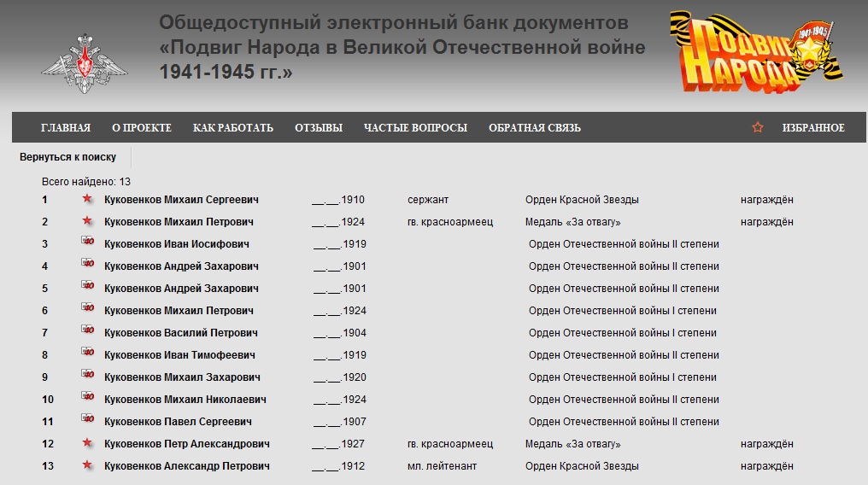Select Куковенков Иван Тимофеевич entry
This screenshot has width=868, height=485.
179,355
